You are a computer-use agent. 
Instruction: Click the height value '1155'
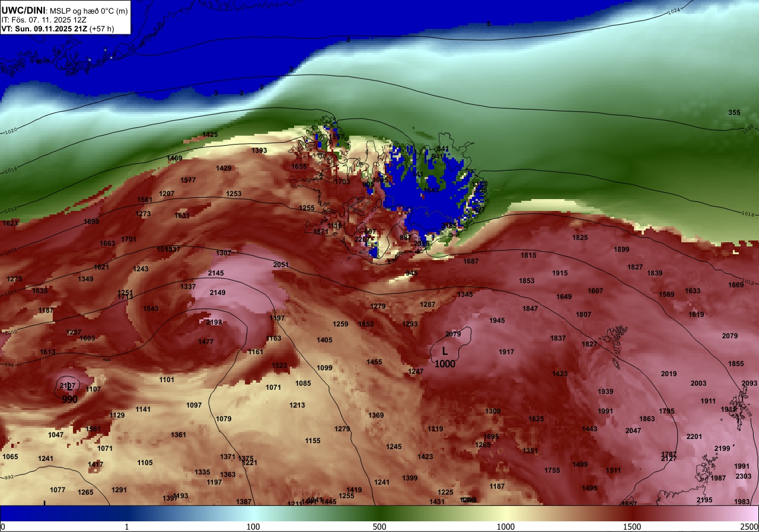(312, 441)
